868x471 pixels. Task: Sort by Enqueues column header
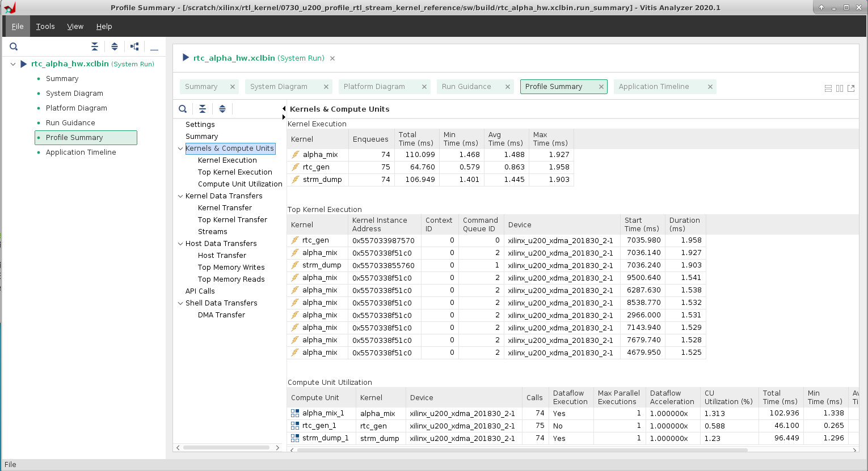(x=370, y=139)
